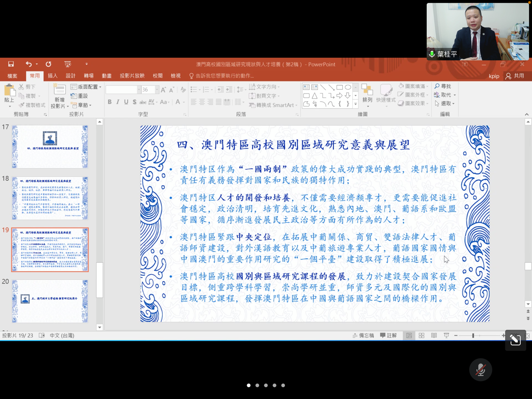
Task: Click 轉換成 SmartArt button
Action: pos(273,105)
